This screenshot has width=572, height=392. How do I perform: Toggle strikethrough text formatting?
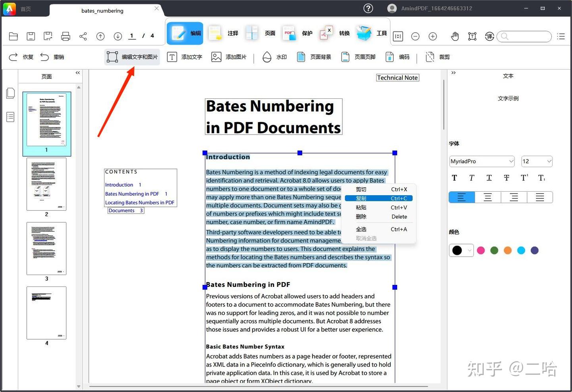coord(506,178)
